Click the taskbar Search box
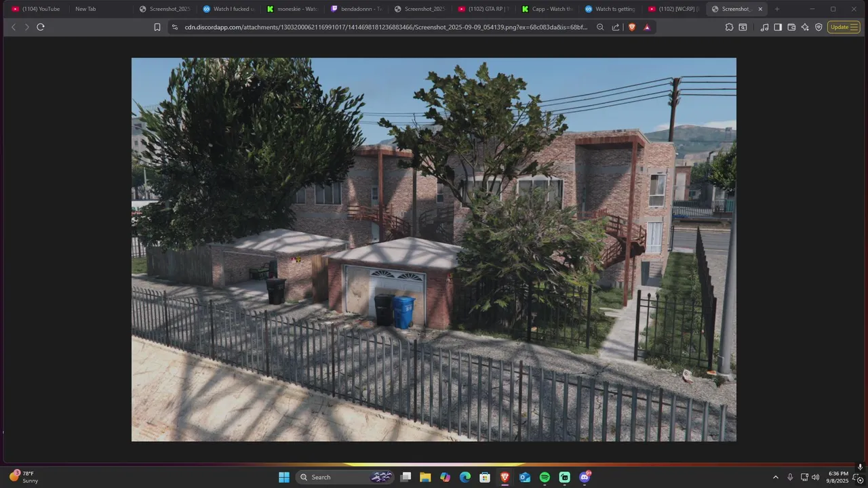The height and width of the screenshot is (488, 868). [x=346, y=477]
